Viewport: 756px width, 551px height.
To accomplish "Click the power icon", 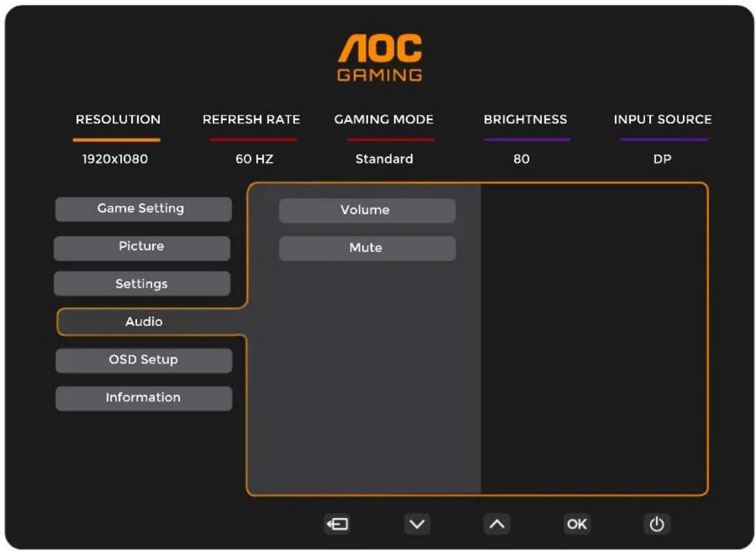I will click(657, 524).
